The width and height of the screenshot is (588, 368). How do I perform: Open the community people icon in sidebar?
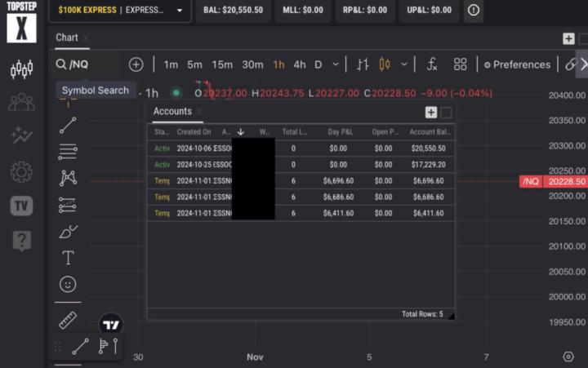21,102
